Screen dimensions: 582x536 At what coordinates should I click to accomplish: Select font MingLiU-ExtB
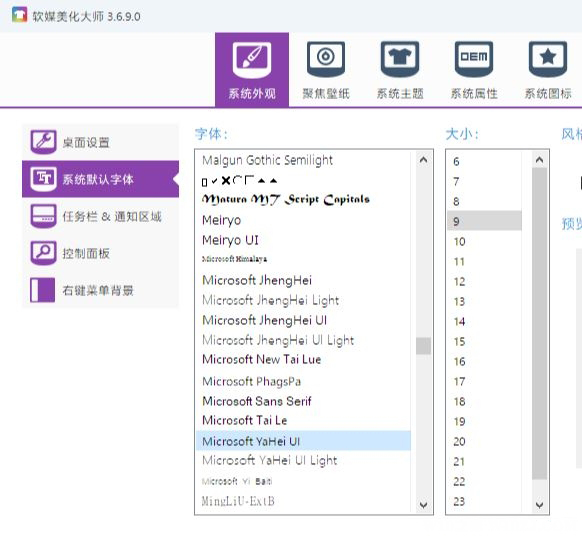303,501
